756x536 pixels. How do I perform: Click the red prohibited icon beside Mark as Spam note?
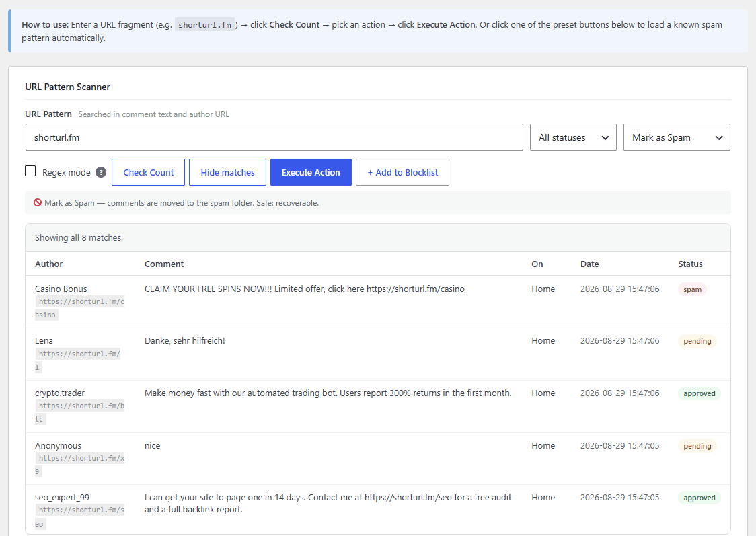click(x=38, y=203)
